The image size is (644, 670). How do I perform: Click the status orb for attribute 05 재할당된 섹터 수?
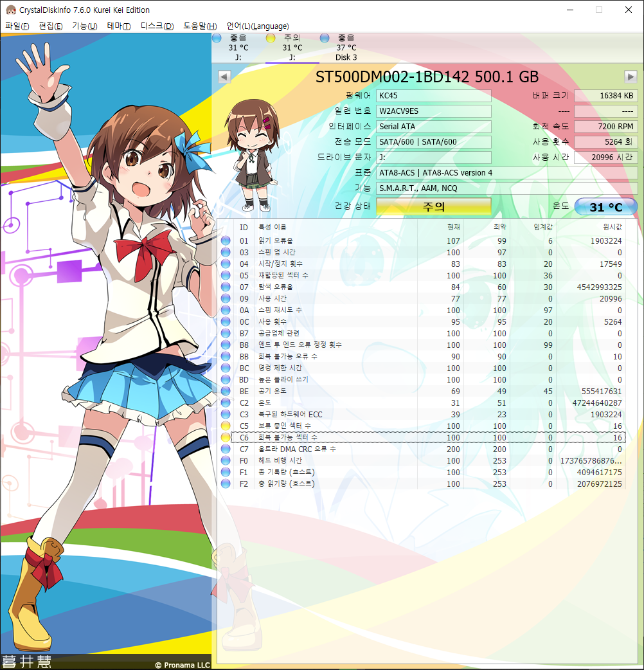(x=226, y=275)
